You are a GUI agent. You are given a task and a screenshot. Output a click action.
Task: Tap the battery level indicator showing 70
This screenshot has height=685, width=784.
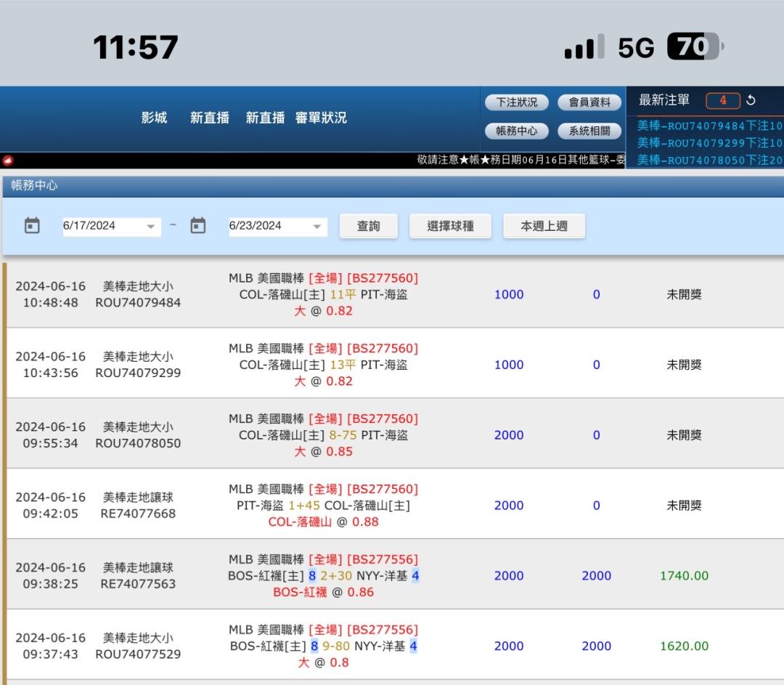[x=695, y=46]
